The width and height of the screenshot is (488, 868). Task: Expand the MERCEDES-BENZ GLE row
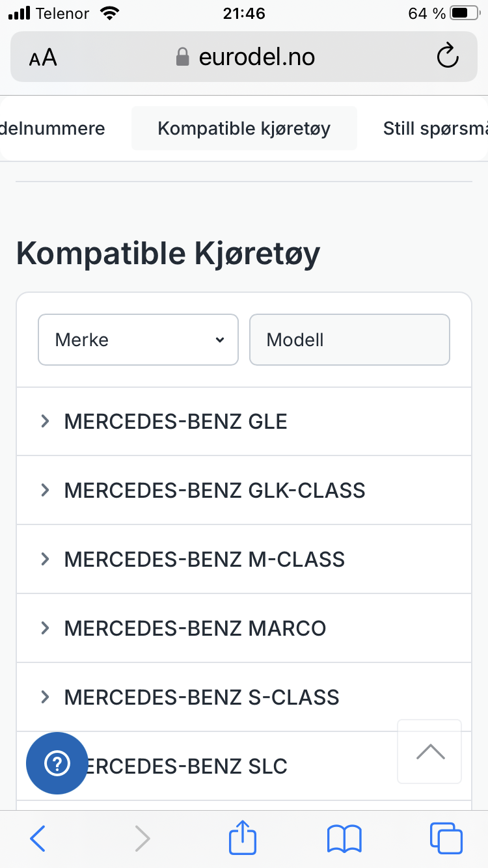point(176,422)
